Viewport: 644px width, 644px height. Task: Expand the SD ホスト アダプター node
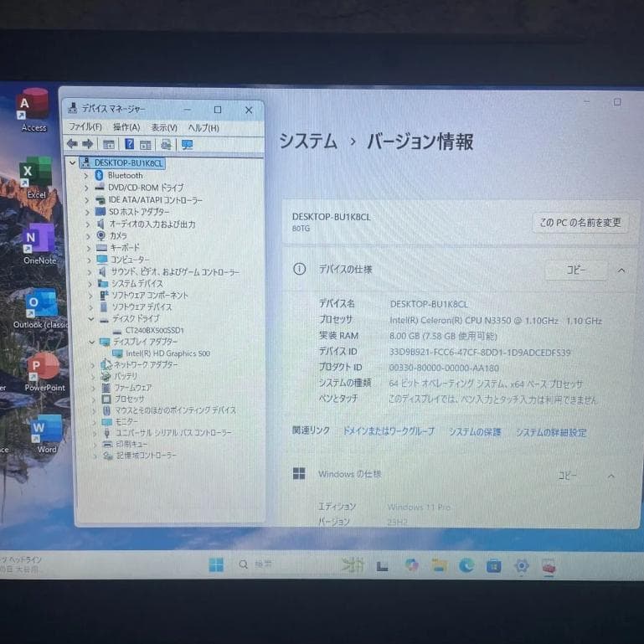pyautogui.click(x=87, y=212)
